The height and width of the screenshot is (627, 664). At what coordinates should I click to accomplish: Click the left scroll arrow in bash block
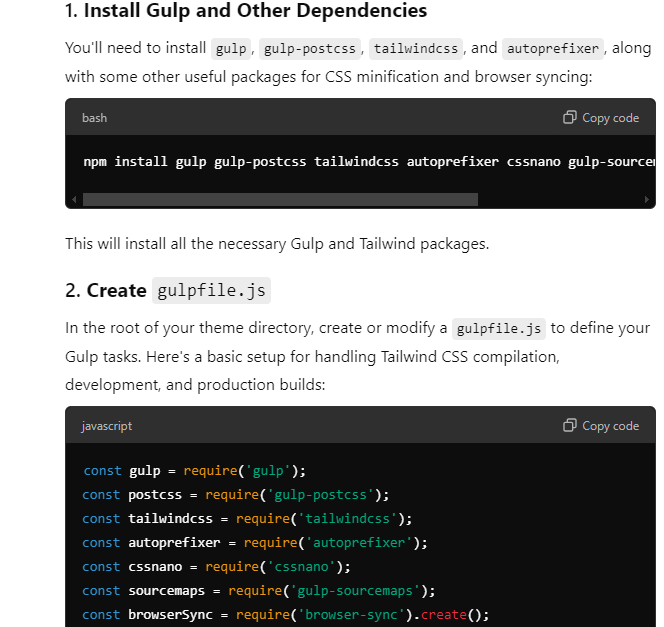[x=73, y=200]
